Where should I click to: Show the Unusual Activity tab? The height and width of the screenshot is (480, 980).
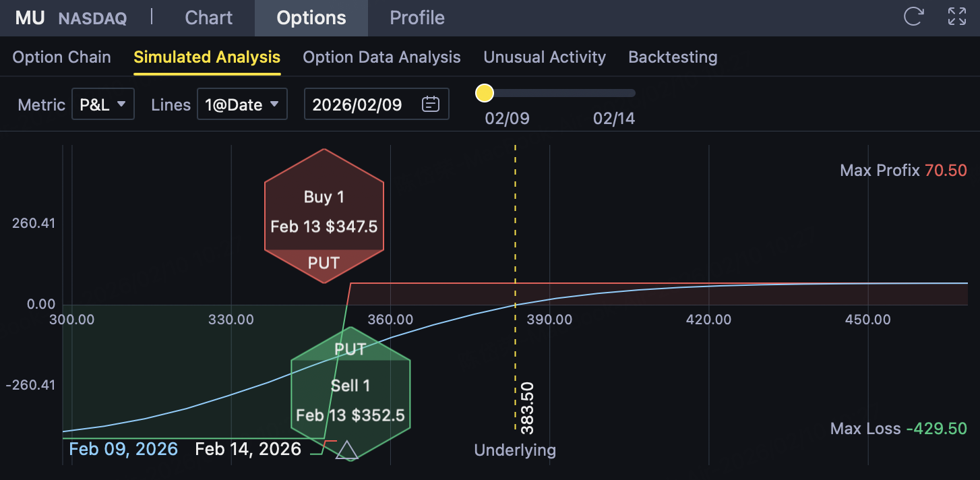coord(545,57)
